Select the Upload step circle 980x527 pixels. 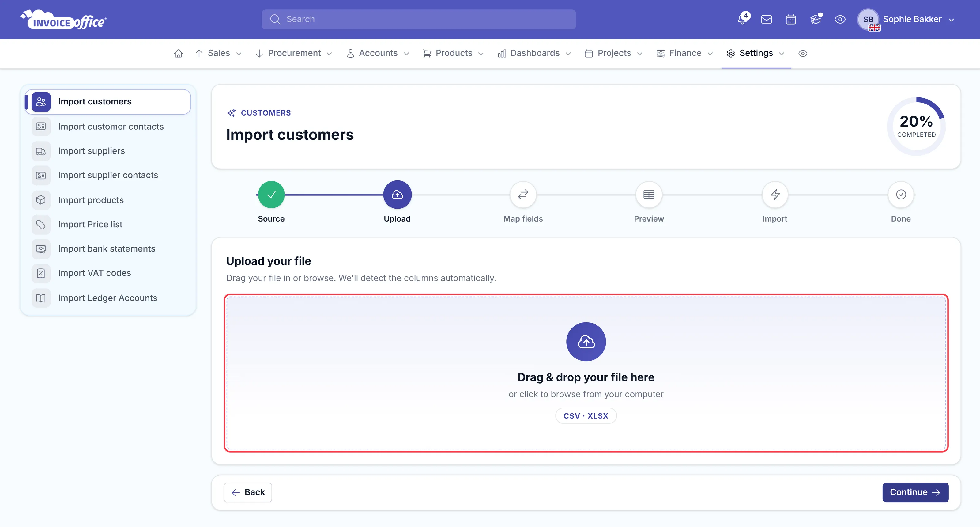click(397, 195)
